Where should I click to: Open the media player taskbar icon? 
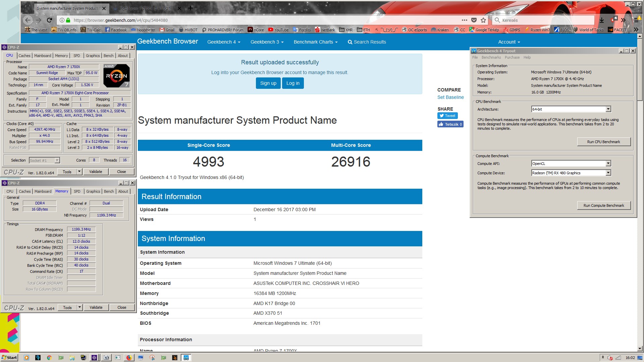tap(26, 358)
